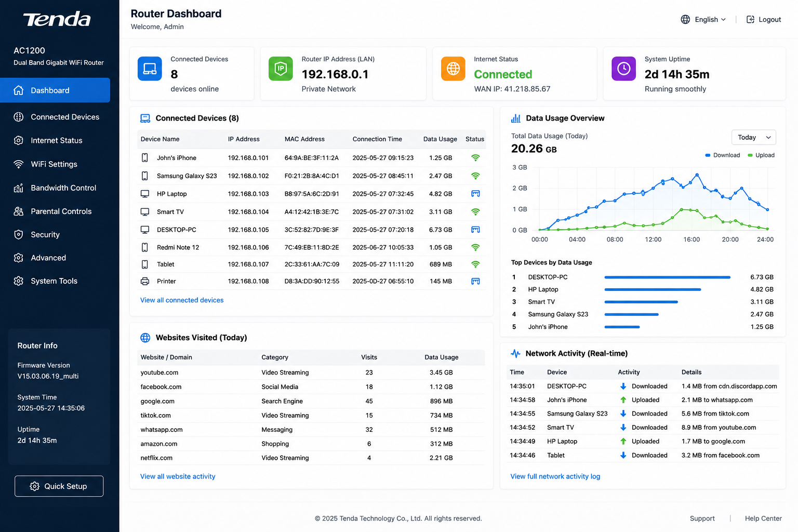
Task: Click the tablet icon in the Tablet row
Action: 145,264
